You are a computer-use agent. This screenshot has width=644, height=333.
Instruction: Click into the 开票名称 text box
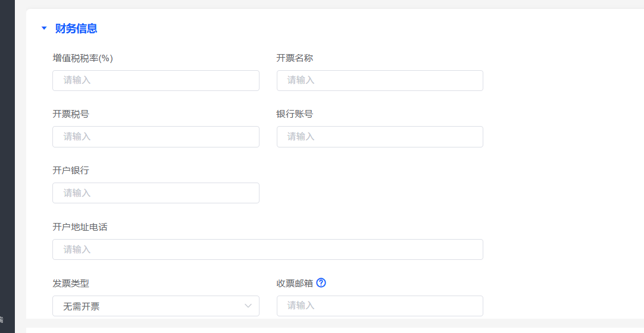point(379,80)
